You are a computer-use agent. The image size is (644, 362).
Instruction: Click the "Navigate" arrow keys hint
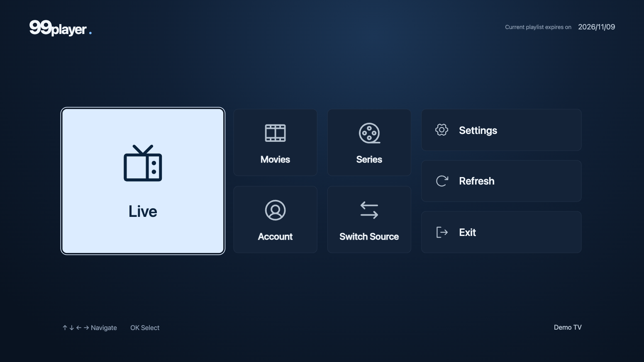(90, 328)
